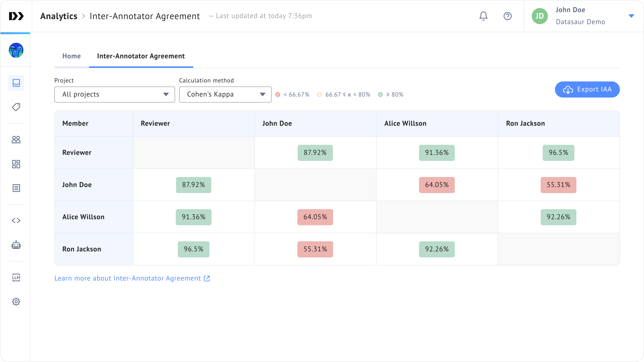644x362 pixels.
Task: Open the notifications bell
Action: pyautogui.click(x=483, y=16)
